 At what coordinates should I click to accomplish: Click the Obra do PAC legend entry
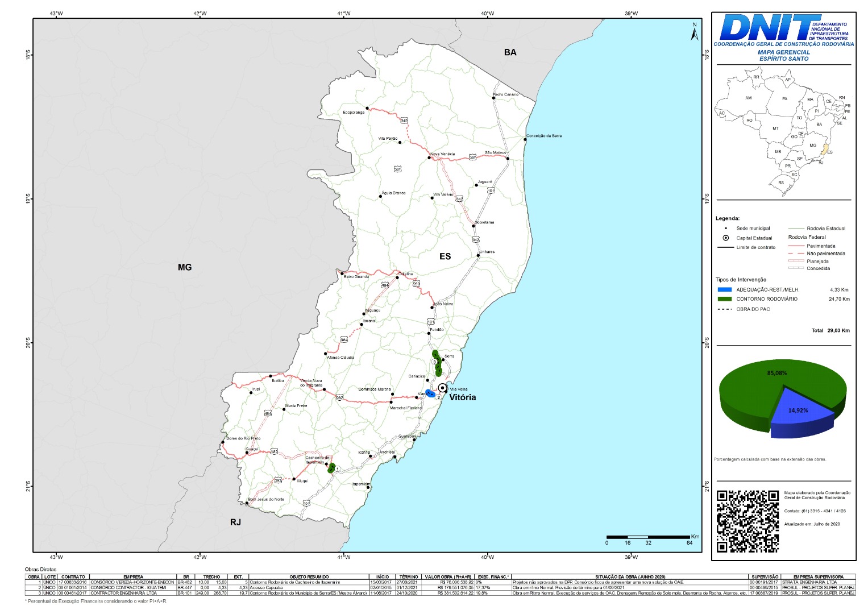pos(753,309)
